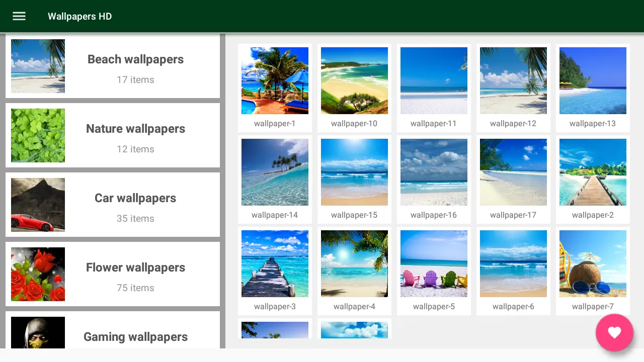This screenshot has height=362, width=644.
Task: Click the 'wallpaper-2' caption text
Action: pyautogui.click(x=593, y=215)
